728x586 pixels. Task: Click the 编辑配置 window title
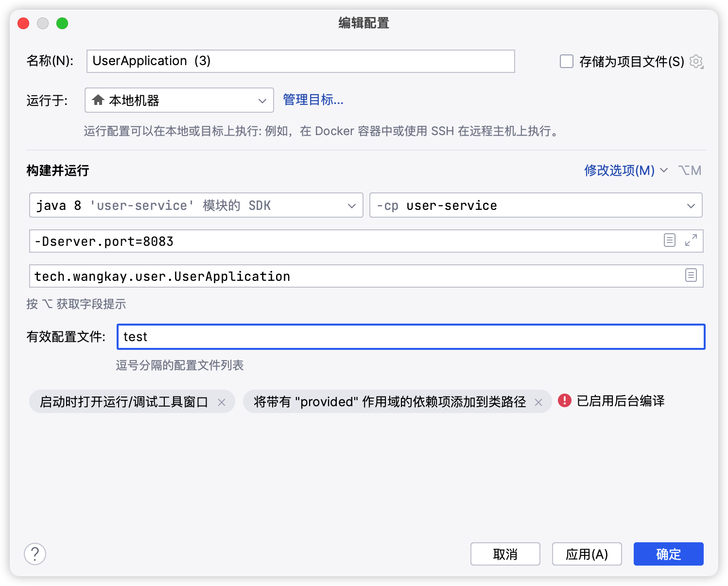click(x=364, y=23)
